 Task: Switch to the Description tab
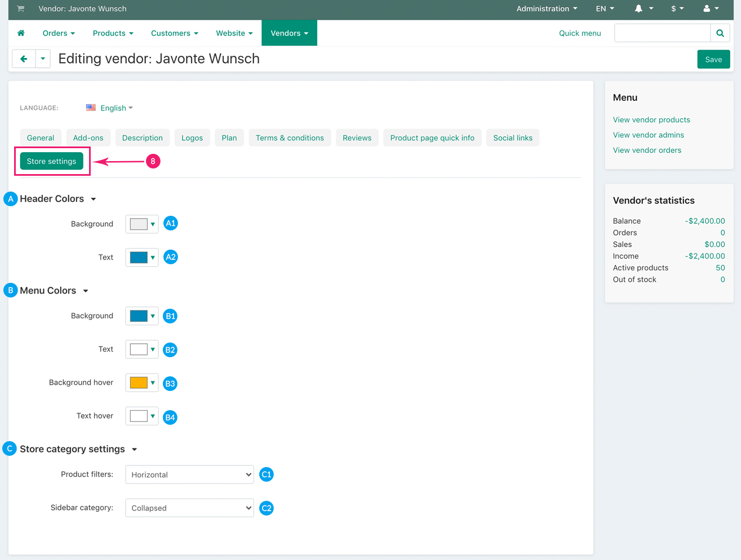pos(143,138)
